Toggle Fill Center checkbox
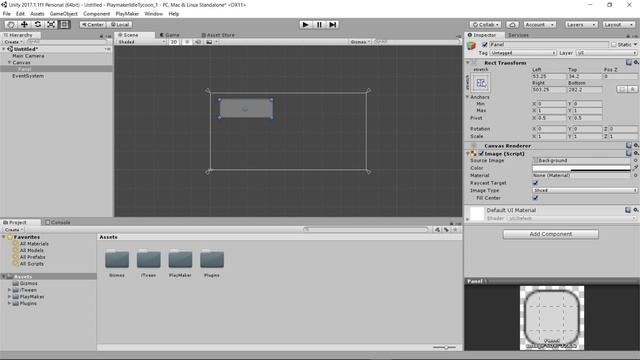The height and width of the screenshot is (360, 640). (x=535, y=198)
